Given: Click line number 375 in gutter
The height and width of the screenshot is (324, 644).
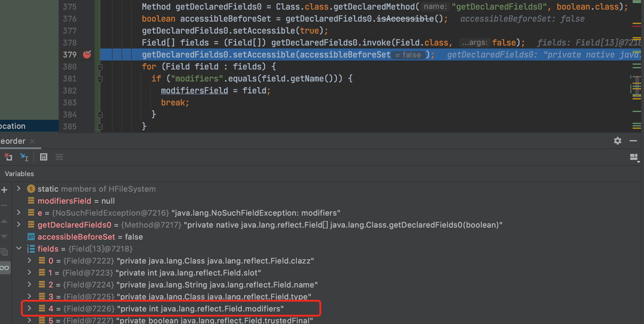Looking at the screenshot, I should pos(70,7).
